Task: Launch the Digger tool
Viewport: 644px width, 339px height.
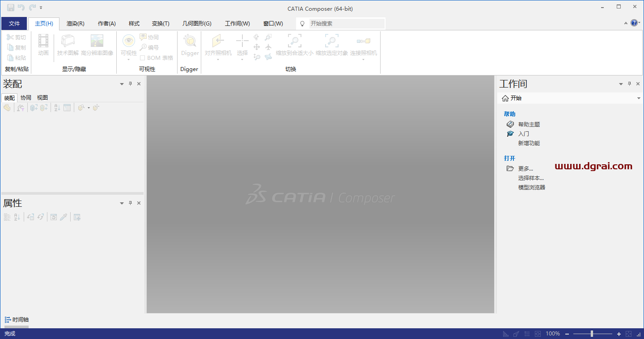Action: 190,45
